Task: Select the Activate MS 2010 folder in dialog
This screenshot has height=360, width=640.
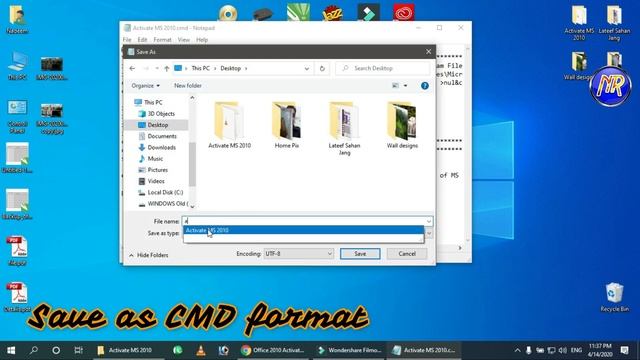Action: pyautogui.click(x=229, y=125)
